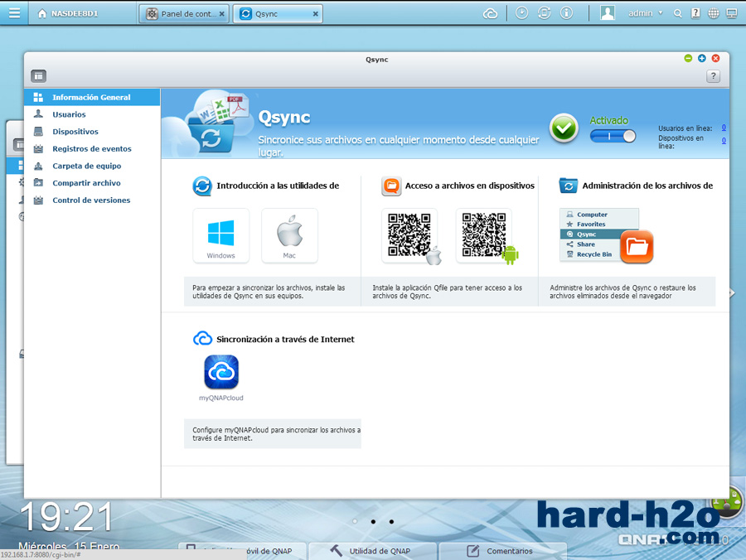Open the background tasks clock icon
746x560 pixels.
point(521,13)
